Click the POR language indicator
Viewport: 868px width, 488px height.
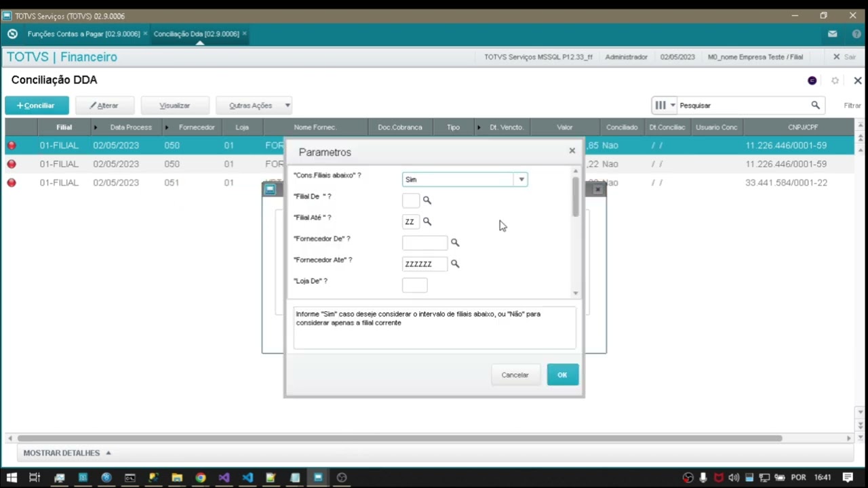pyautogui.click(x=798, y=477)
